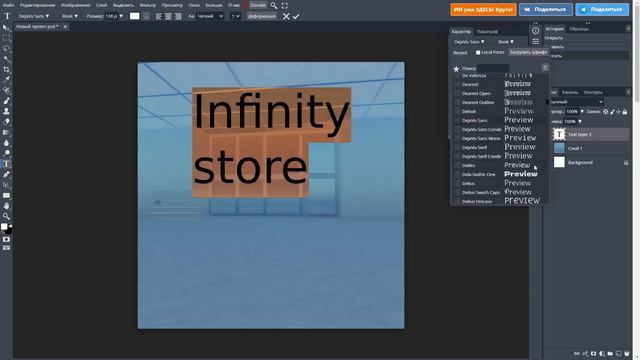Select the Eyedropper tool
640x360 pixels.
(6, 80)
